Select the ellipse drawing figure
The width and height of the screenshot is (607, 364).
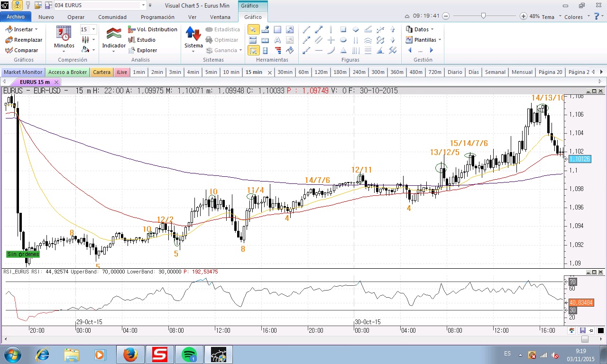343,40
